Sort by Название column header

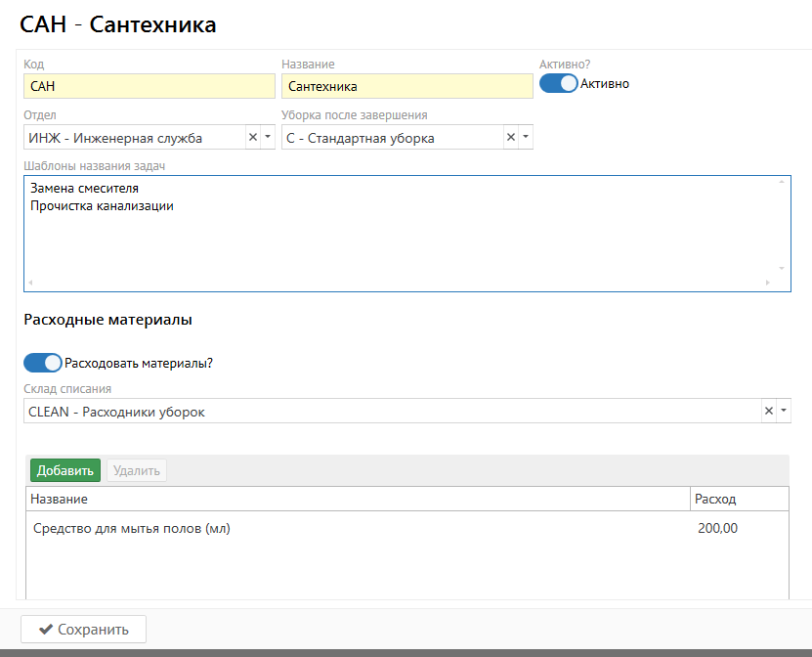tap(358, 500)
